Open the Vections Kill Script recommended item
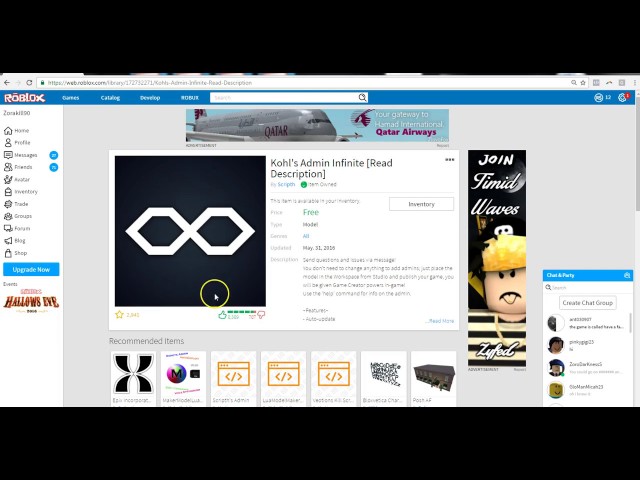 point(333,378)
